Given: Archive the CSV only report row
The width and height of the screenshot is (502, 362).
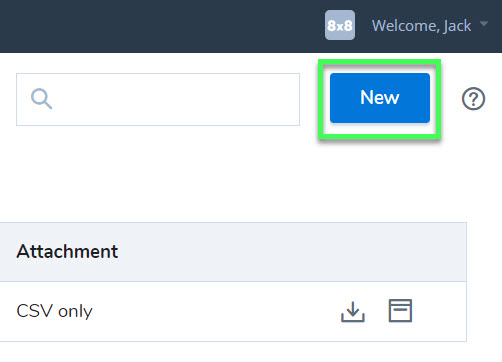Looking at the screenshot, I should point(400,311).
